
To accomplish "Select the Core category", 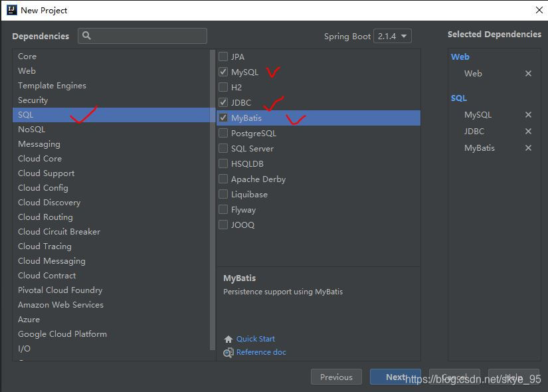I will pyautogui.click(x=111, y=56).
